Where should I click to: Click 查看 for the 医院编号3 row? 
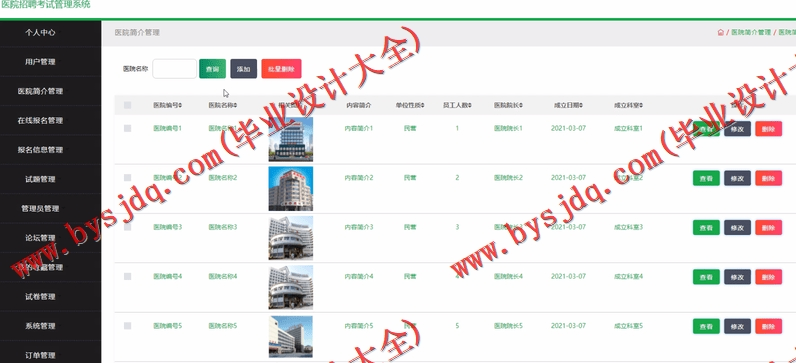706,227
